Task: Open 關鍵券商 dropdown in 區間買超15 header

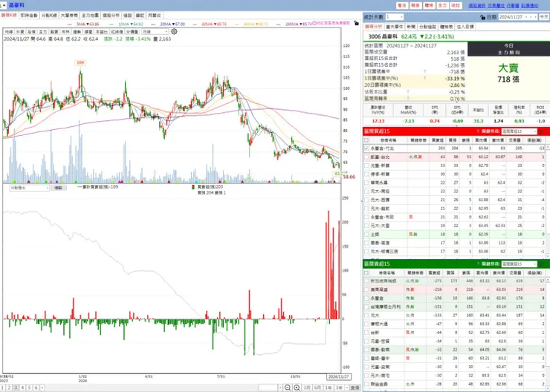Action: (519, 131)
